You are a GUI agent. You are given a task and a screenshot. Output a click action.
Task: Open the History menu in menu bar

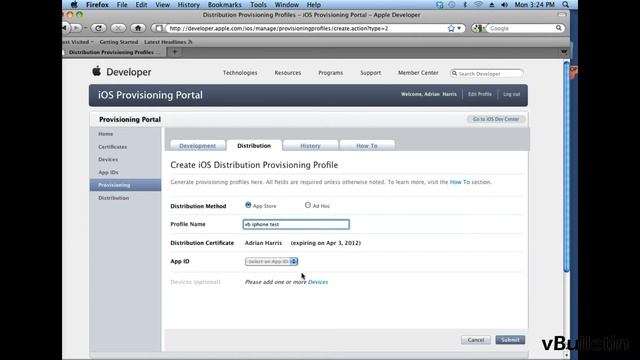point(189,4)
